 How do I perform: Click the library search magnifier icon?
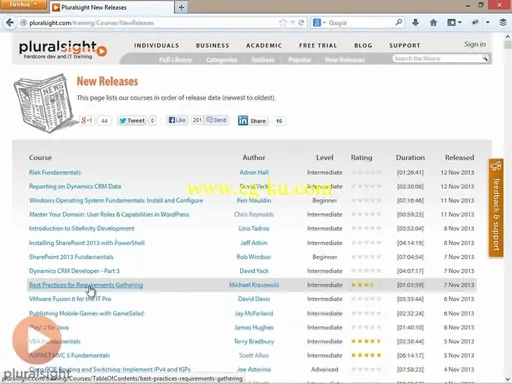[485, 59]
